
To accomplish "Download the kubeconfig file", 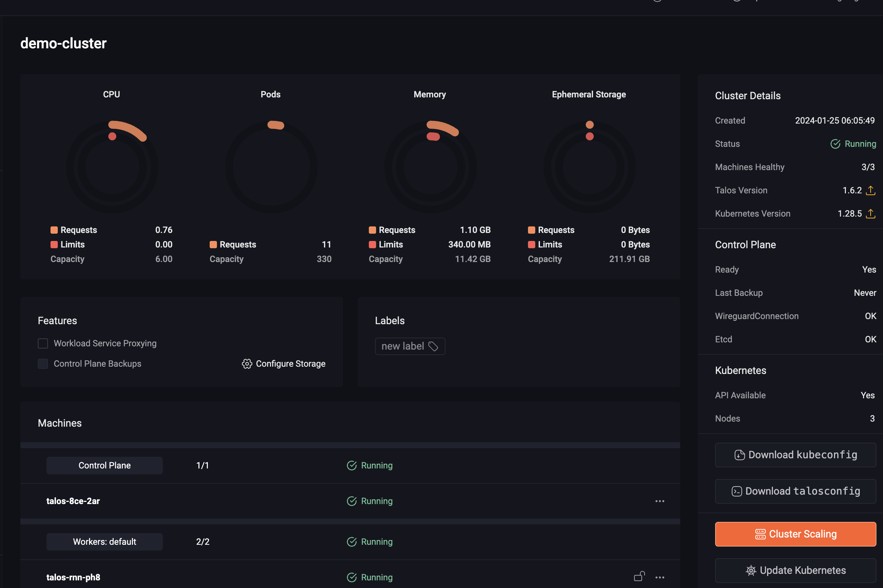I will click(795, 455).
